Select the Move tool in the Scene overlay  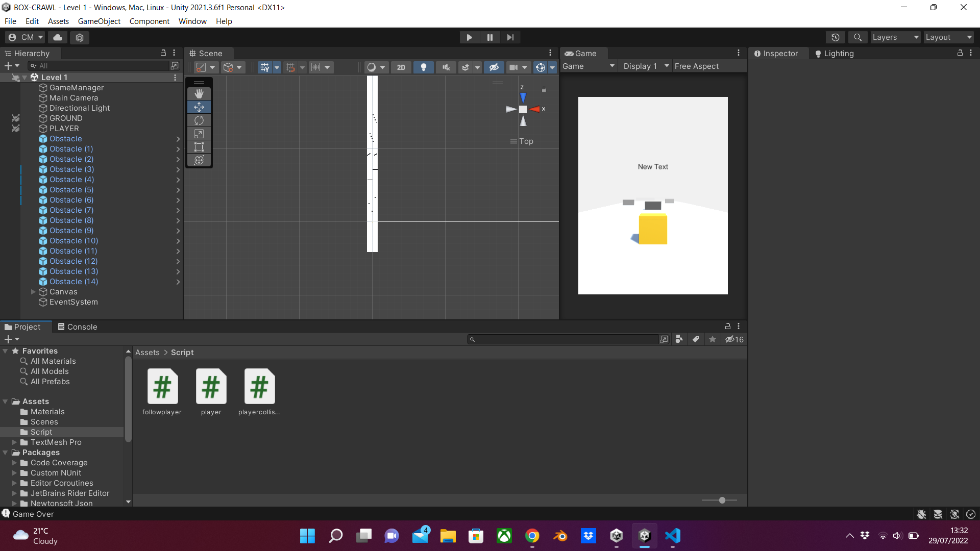199,107
